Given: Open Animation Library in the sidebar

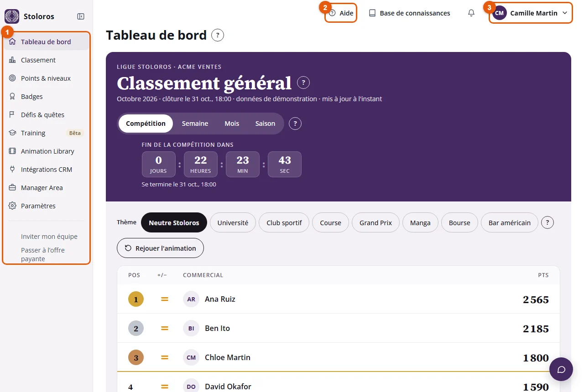Looking at the screenshot, I should [46, 151].
